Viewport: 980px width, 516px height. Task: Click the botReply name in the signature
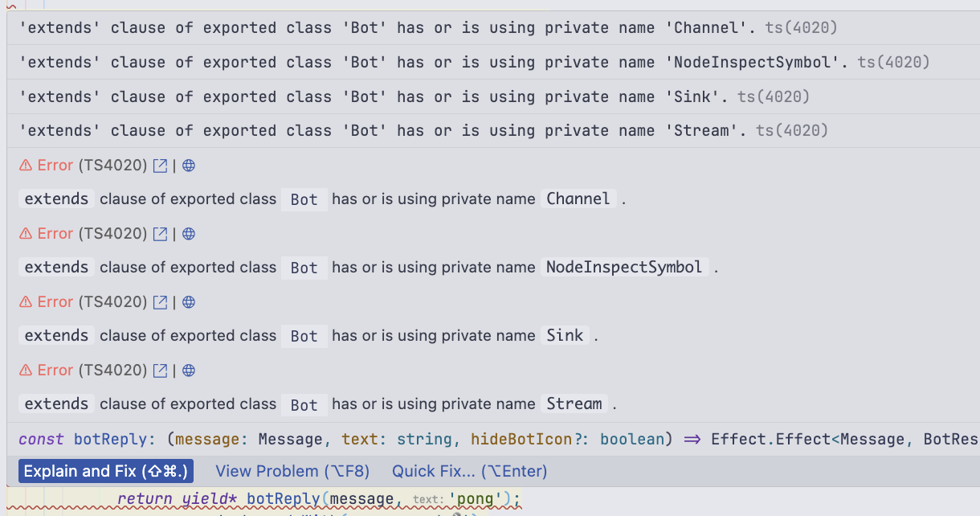(111, 439)
